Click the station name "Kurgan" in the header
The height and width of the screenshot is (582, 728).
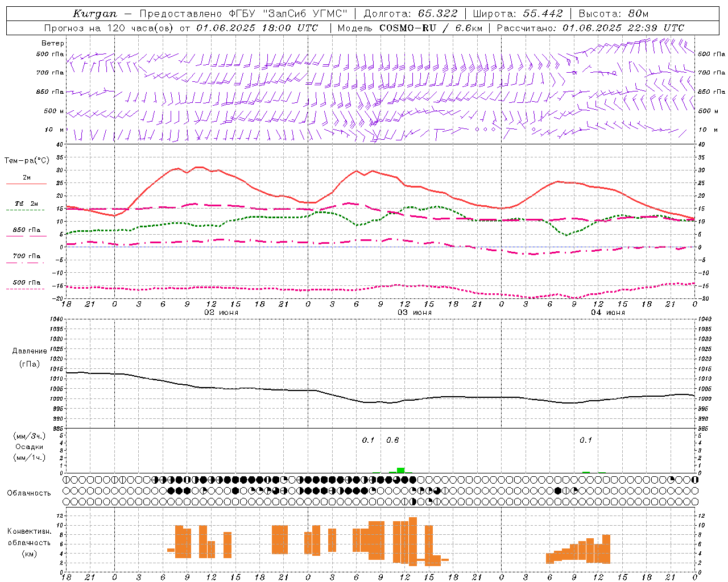(x=94, y=14)
